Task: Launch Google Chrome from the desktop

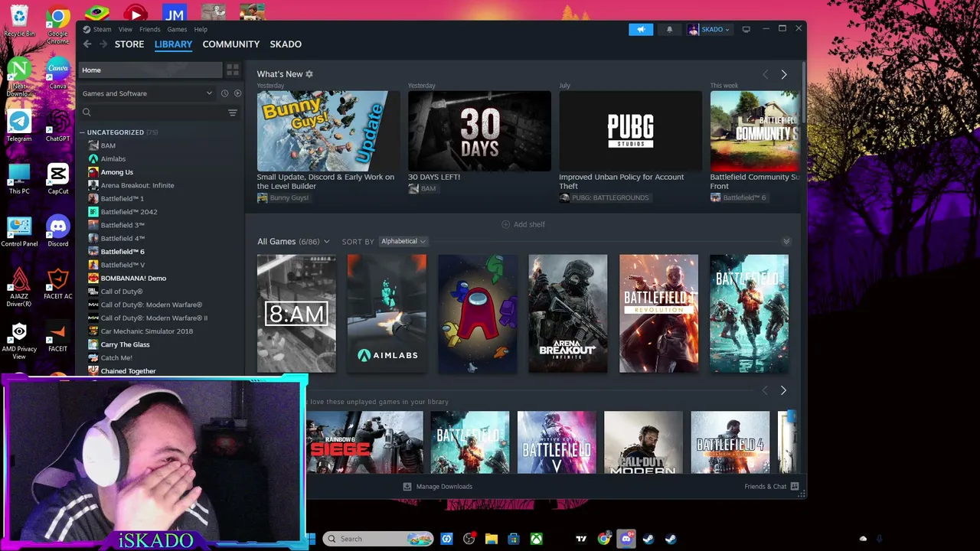Action: click(57, 24)
